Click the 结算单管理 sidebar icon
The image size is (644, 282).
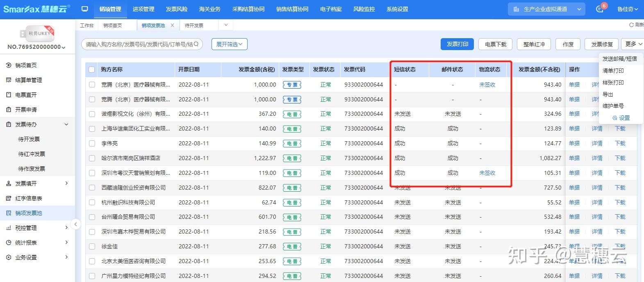[x=9, y=80]
